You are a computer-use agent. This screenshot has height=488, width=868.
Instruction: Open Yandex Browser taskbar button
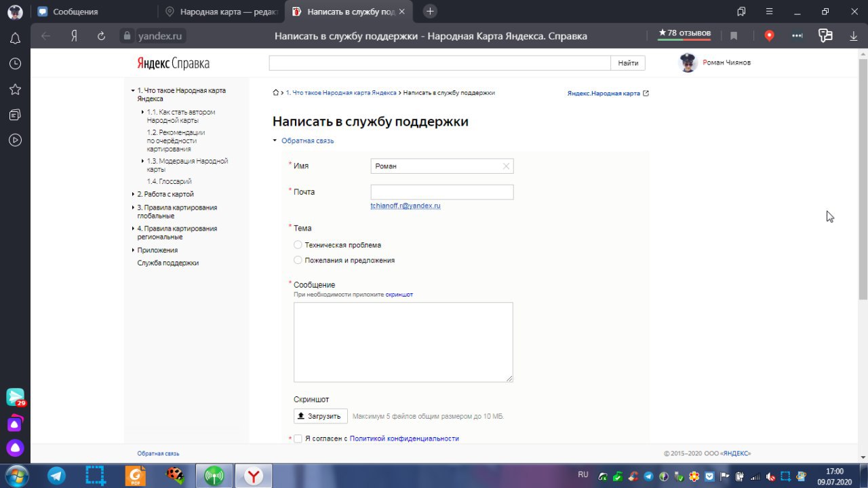click(254, 476)
